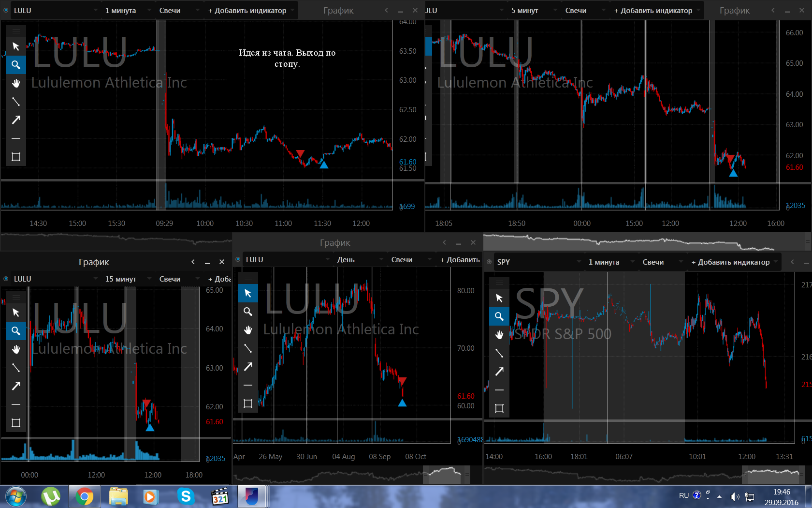Select hand tool in SPY chart

coord(499,335)
